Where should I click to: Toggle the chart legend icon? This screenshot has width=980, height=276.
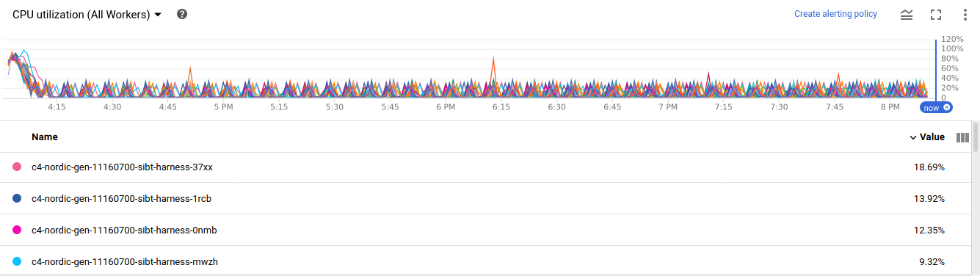(x=907, y=15)
